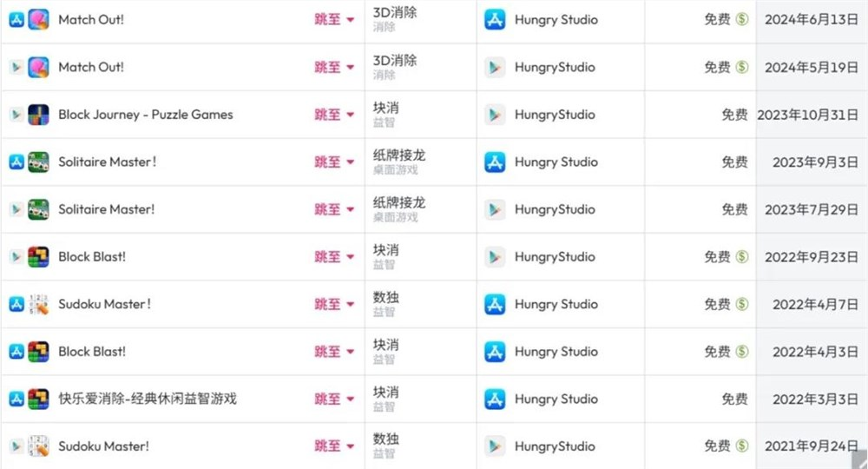Screen dimensions: 868x469
Task: Expand 跳至 dropdown for iOS Match Out!
Action: 334,20
